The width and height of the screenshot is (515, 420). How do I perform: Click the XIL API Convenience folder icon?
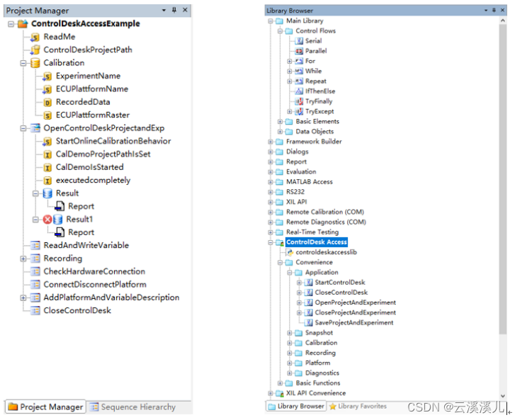(x=280, y=393)
